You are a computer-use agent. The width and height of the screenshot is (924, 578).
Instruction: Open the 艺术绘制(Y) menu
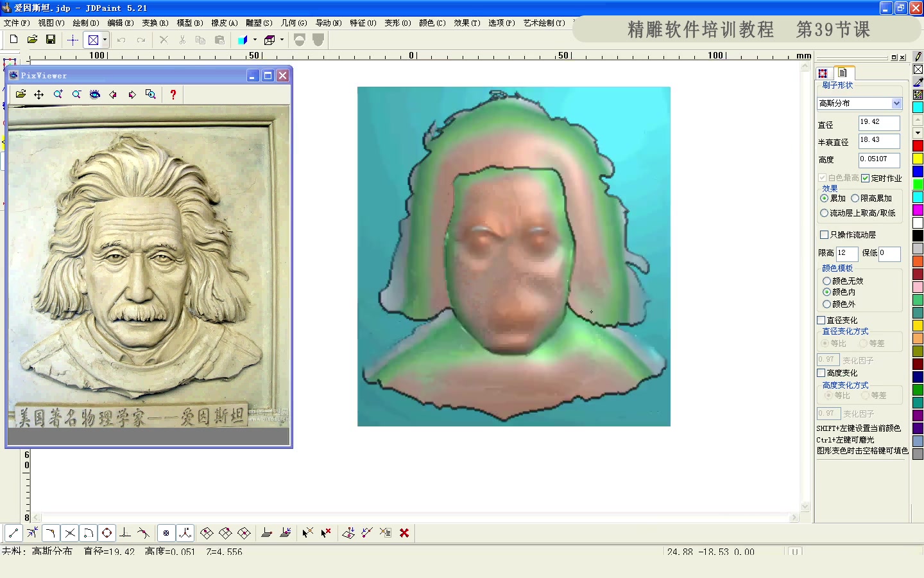click(x=544, y=22)
